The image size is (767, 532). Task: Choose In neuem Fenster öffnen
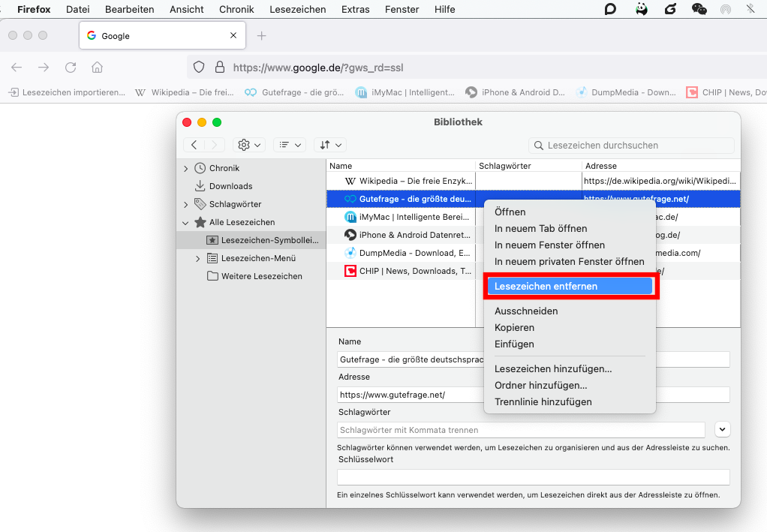coord(549,245)
